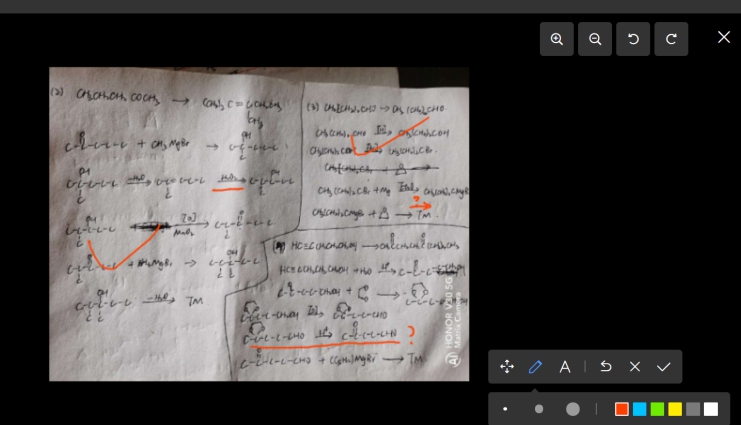The height and width of the screenshot is (425, 741).
Task: Zoom in on the image
Action: coord(557,39)
